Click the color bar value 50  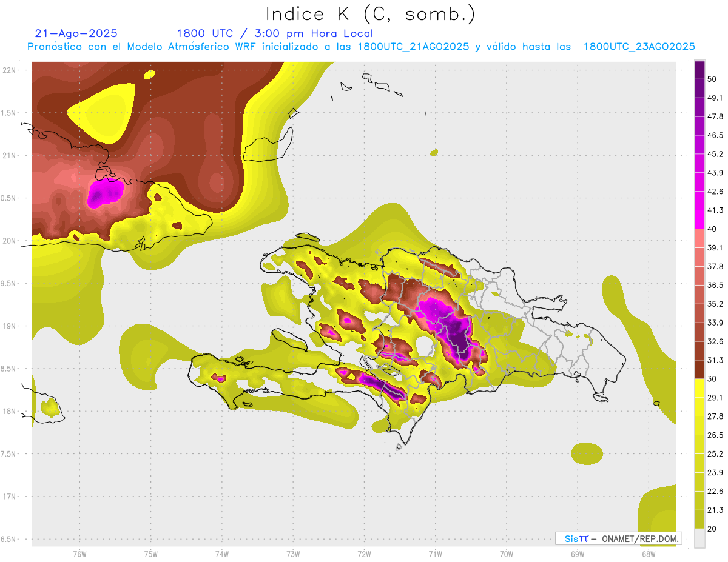[713, 79]
